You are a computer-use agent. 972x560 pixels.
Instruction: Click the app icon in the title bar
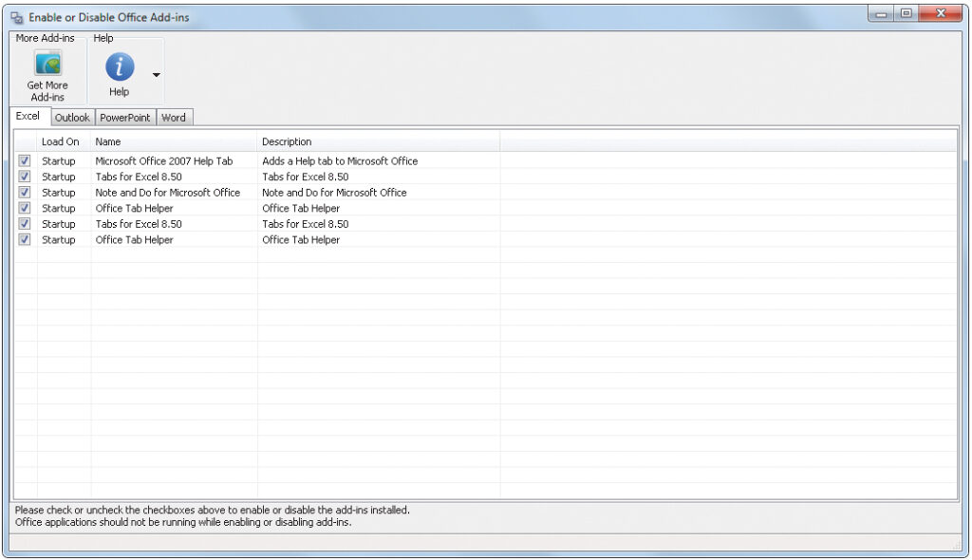pos(16,17)
